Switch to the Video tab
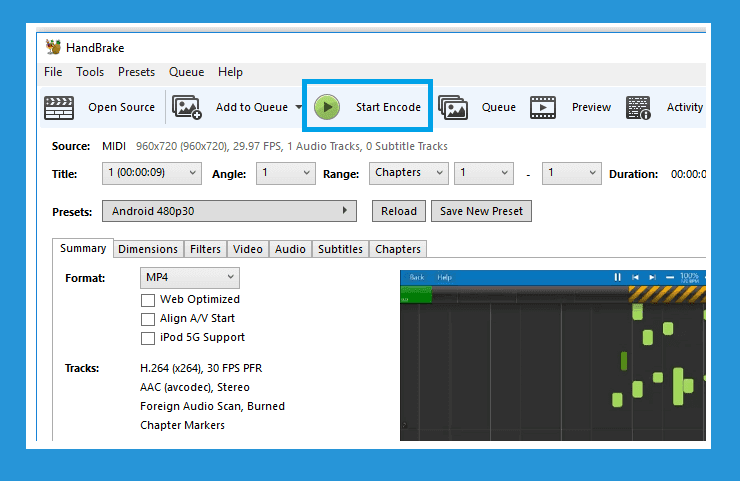Screen dimensions: 740x481 [x=248, y=249]
